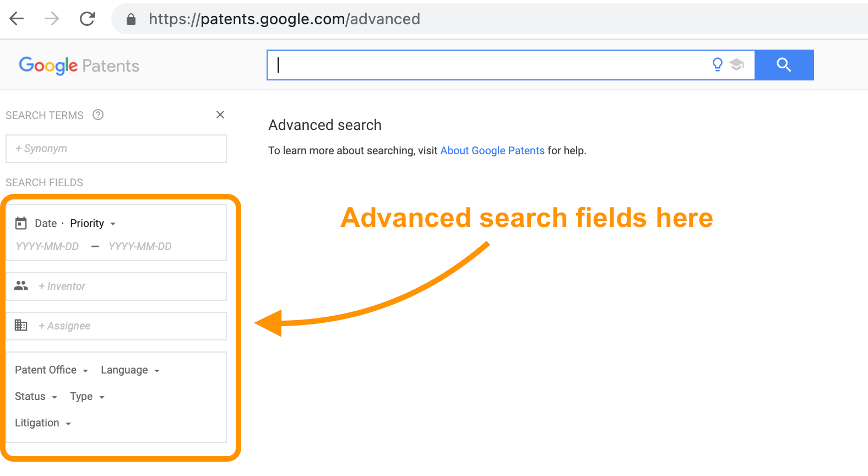
Task: Open the About Google Patents link
Action: point(492,150)
